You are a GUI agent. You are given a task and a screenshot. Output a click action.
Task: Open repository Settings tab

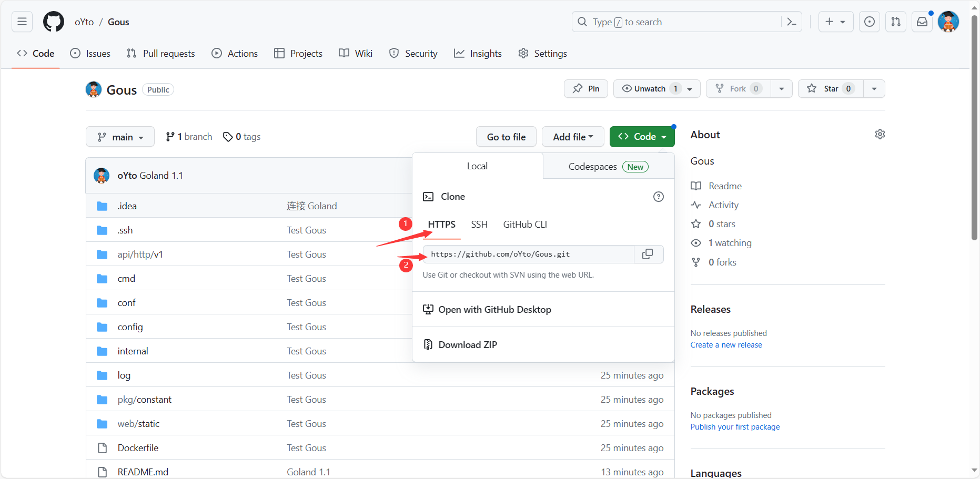pyautogui.click(x=542, y=53)
